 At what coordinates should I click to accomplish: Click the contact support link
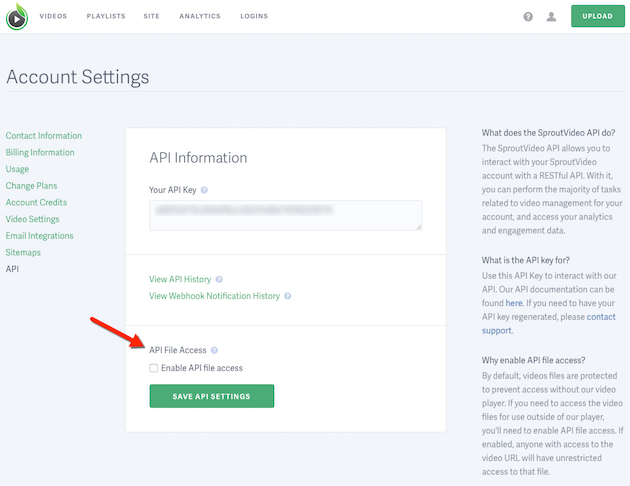[548, 324]
